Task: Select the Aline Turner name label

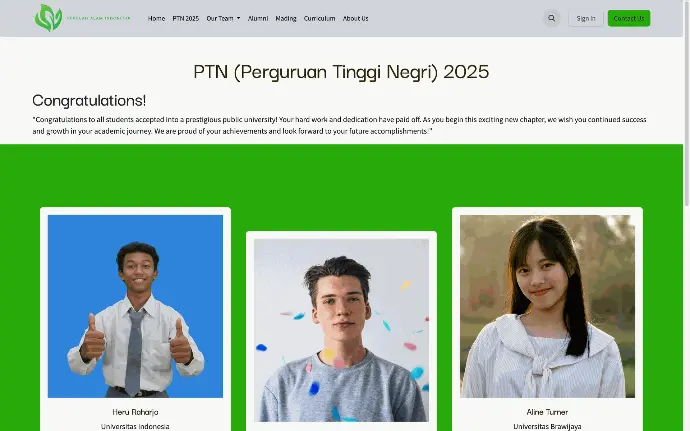Action: pyautogui.click(x=547, y=412)
